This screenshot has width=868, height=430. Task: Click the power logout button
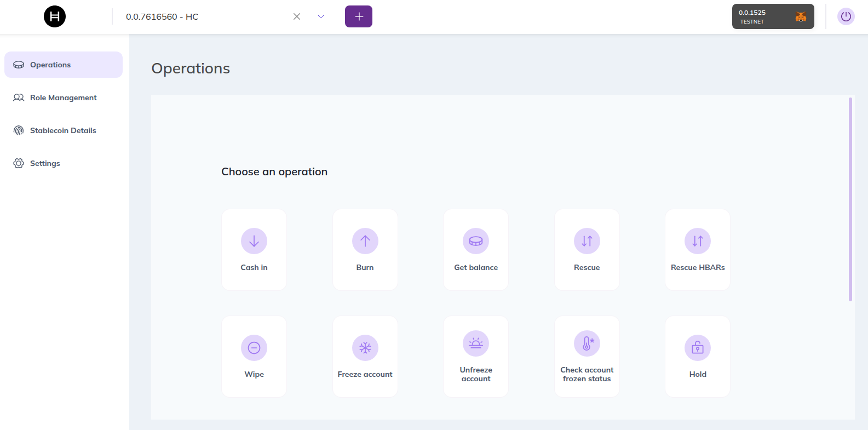click(846, 16)
